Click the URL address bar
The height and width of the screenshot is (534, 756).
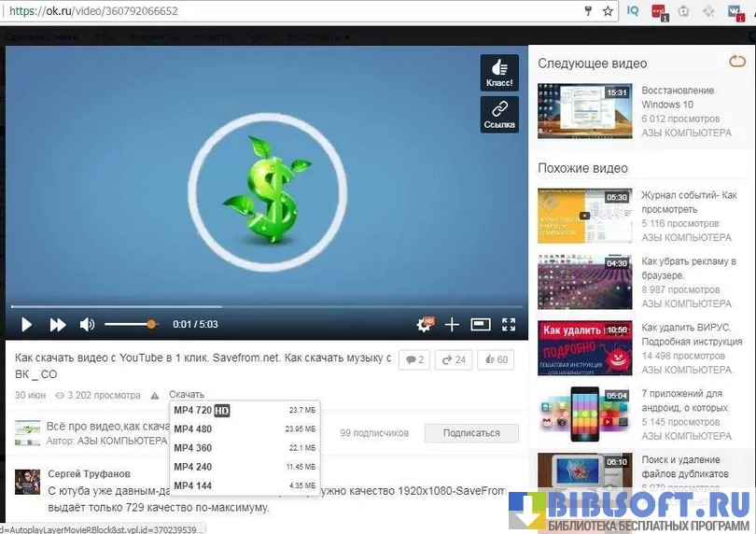tap(280, 11)
